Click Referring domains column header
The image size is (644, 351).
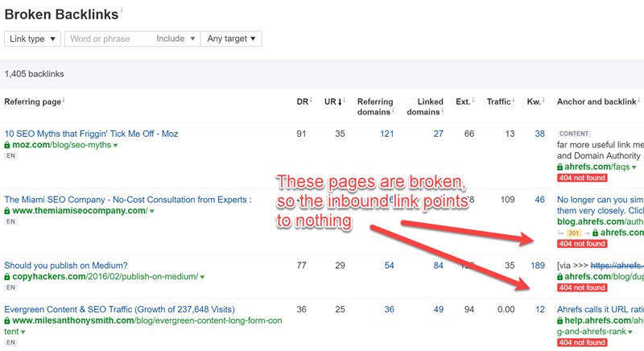pos(375,107)
